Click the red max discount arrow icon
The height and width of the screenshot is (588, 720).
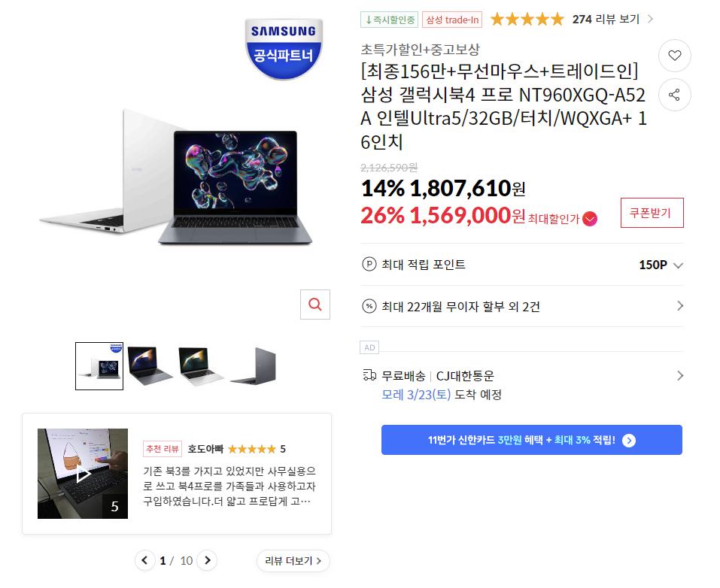pyautogui.click(x=590, y=219)
